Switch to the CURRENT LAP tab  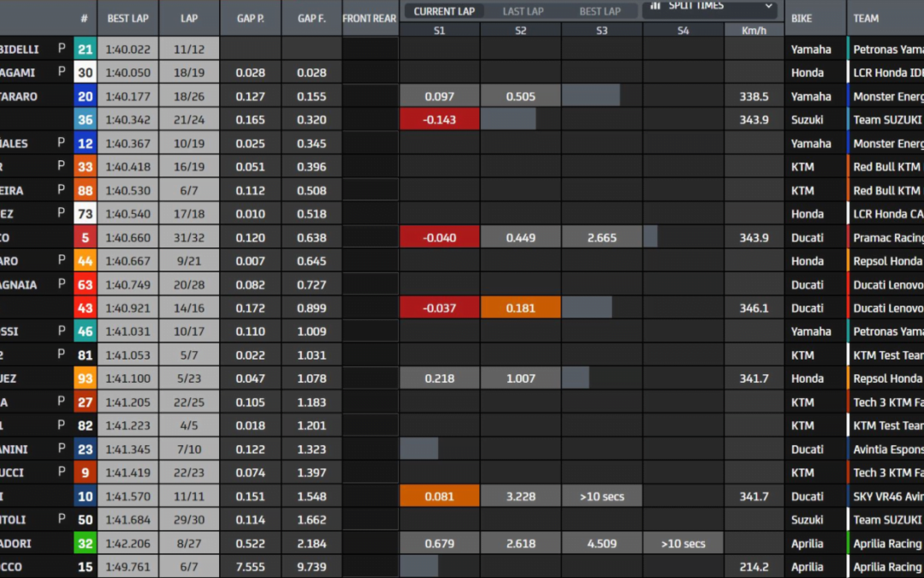444,11
